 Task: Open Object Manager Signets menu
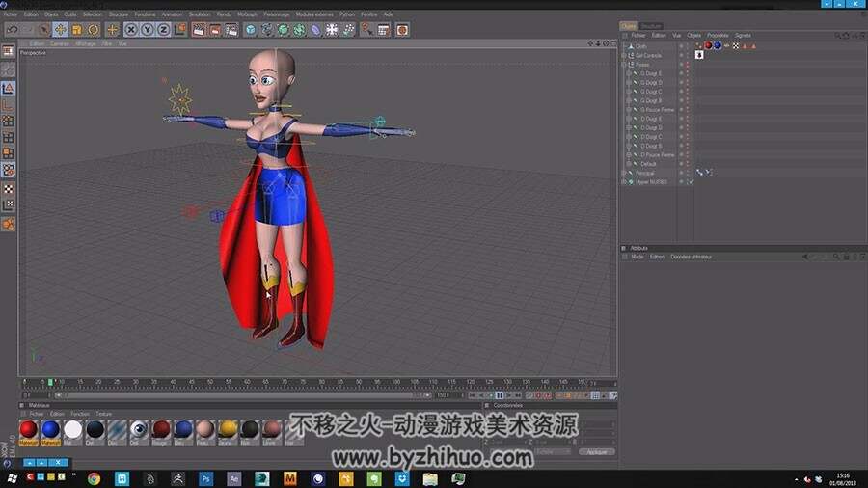tap(743, 36)
